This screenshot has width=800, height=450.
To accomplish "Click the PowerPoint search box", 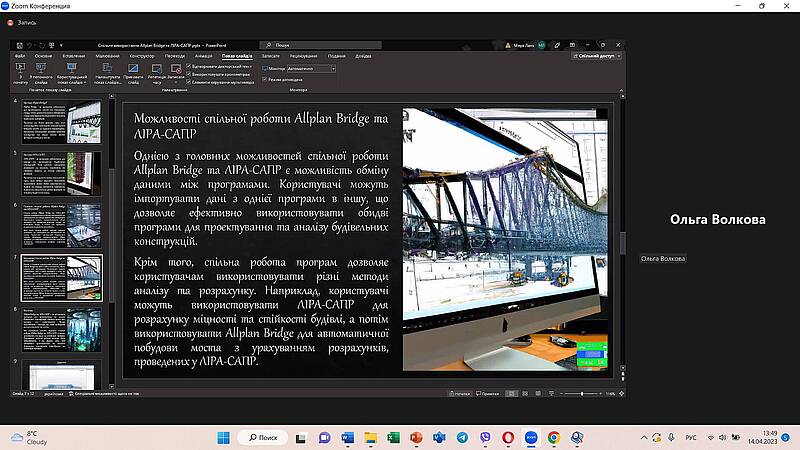I will [x=320, y=45].
